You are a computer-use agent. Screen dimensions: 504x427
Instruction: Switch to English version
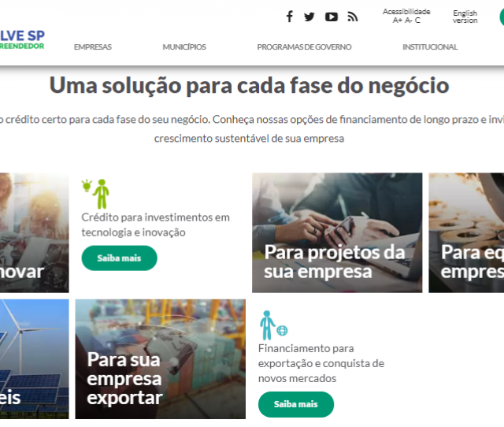point(465,17)
